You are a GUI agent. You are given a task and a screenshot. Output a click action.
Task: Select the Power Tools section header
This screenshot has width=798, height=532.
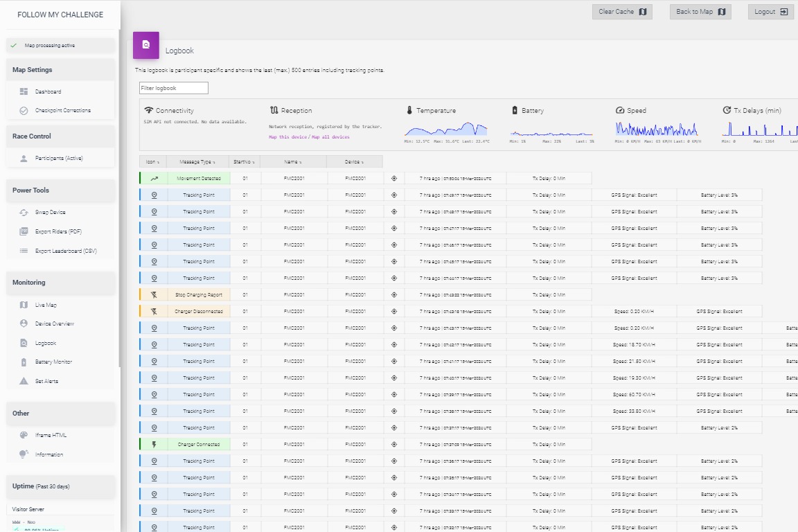tap(60, 190)
